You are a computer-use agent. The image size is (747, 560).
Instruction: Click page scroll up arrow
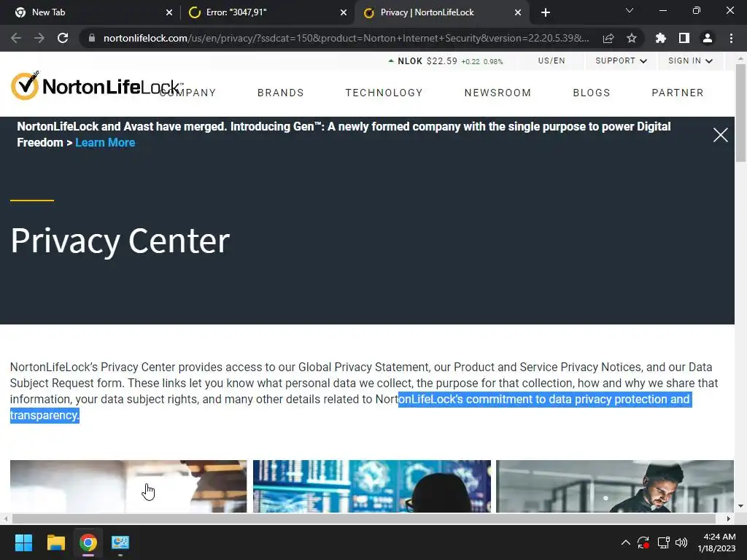(x=741, y=58)
